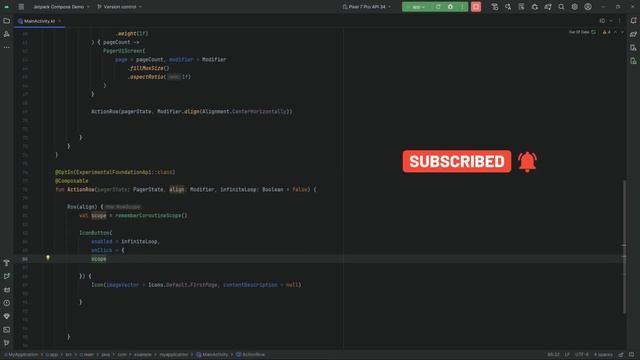Click the warnings count indicator
This screenshot has height=360, width=640.
[607, 32]
